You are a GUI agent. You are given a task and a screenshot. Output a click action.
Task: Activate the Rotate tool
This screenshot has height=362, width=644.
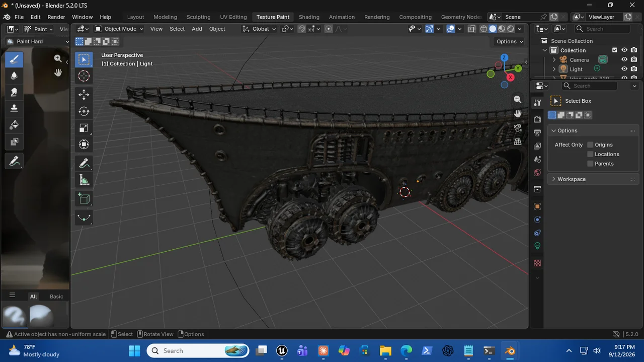coord(84,111)
